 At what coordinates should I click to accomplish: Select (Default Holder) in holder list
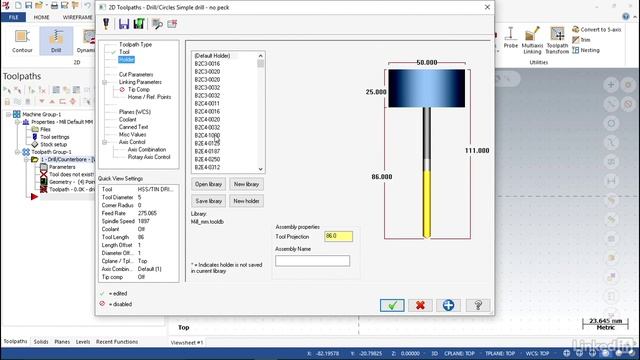(x=212, y=56)
